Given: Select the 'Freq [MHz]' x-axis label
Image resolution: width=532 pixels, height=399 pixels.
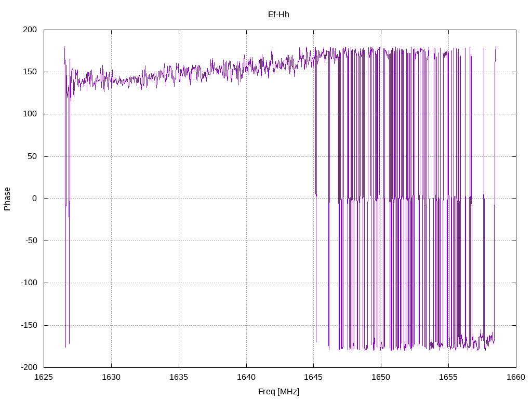Looking at the screenshot, I should click(x=278, y=392).
